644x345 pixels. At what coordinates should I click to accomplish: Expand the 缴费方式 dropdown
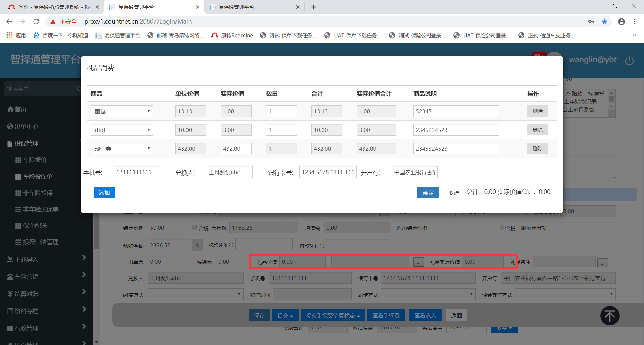tap(195, 294)
